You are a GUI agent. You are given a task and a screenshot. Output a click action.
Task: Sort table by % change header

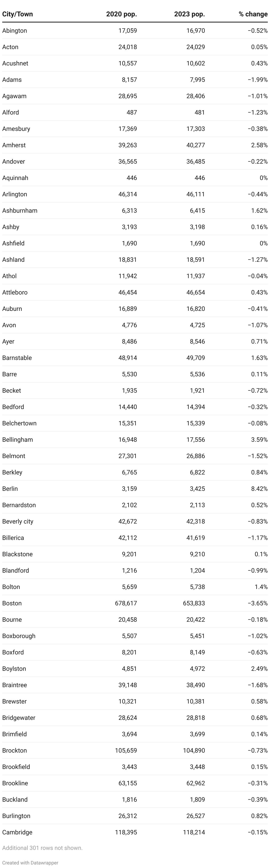coord(253,14)
